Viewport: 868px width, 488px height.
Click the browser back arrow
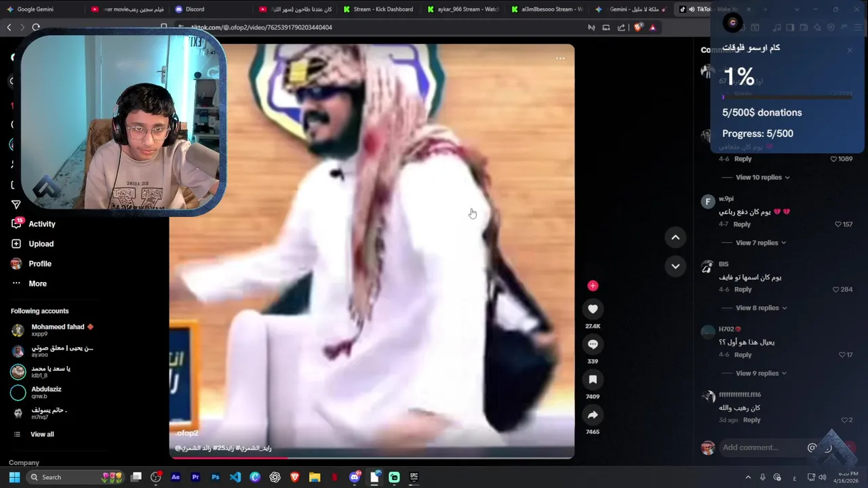click(9, 27)
